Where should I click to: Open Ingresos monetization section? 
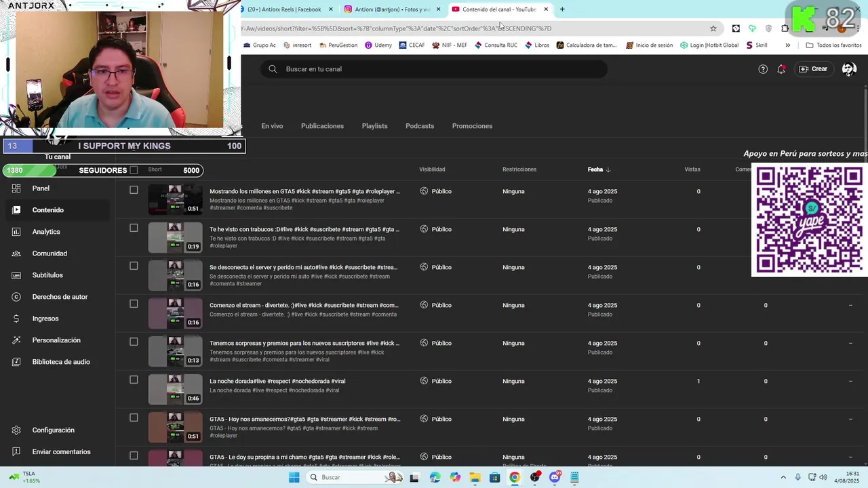[45, 319]
